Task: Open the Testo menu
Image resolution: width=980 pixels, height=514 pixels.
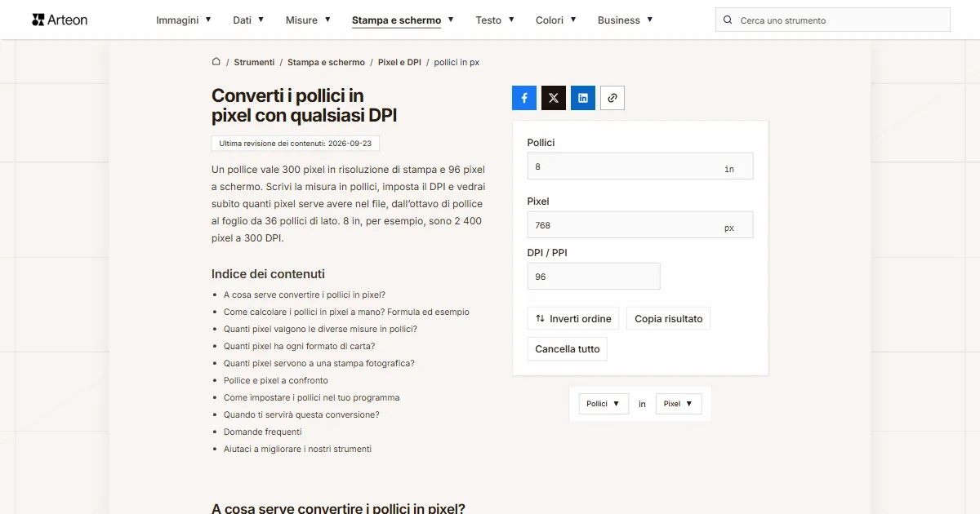Action: (x=495, y=20)
